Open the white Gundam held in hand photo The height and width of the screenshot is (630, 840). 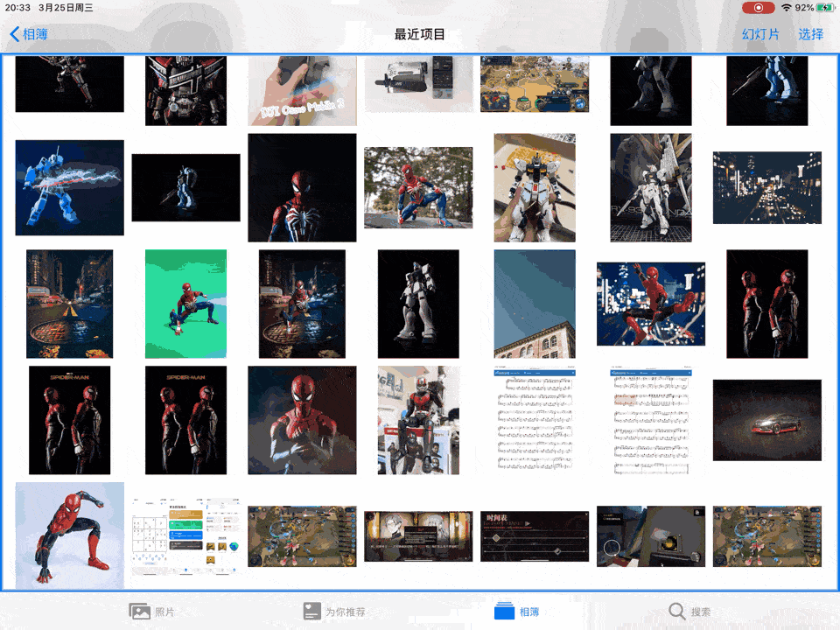click(535, 187)
